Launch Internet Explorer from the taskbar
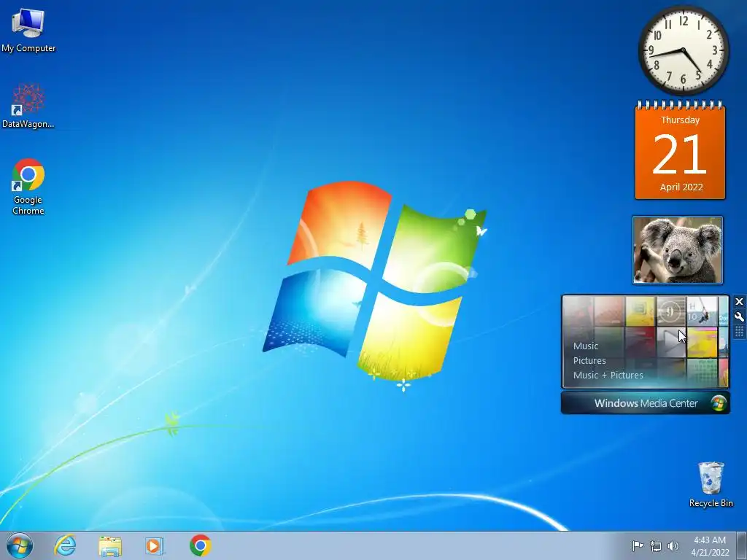The width and height of the screenshot is (747, 560). point(65,545)
